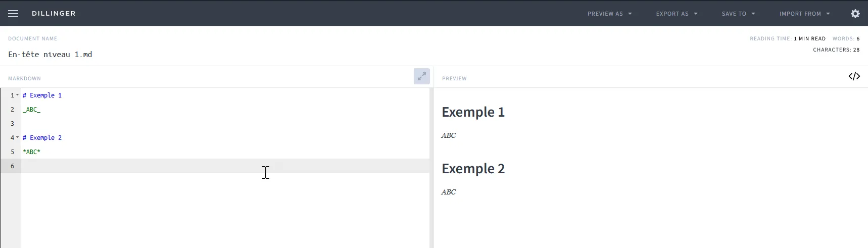
Task: Open the hamburger sidebar menu
Action: click(x=13, y=14)
